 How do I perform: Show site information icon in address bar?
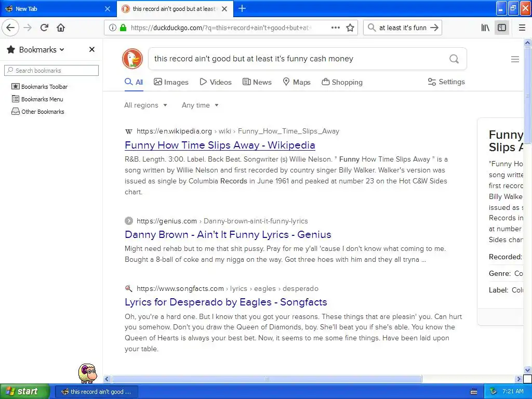[113, 28]
